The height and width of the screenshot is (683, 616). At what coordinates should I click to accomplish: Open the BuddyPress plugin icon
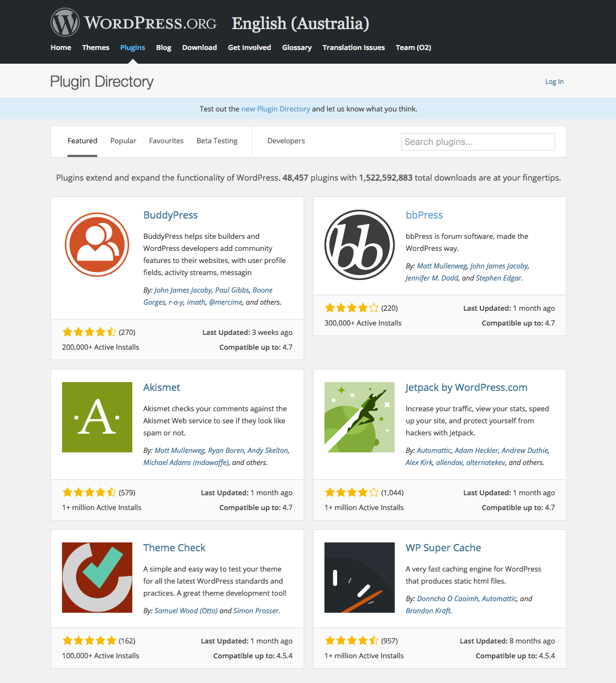(97, 244)
